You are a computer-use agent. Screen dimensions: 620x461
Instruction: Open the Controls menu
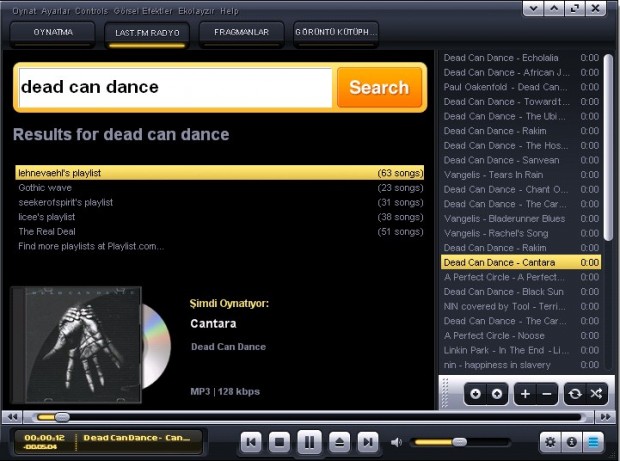click(x=91, y=11)
